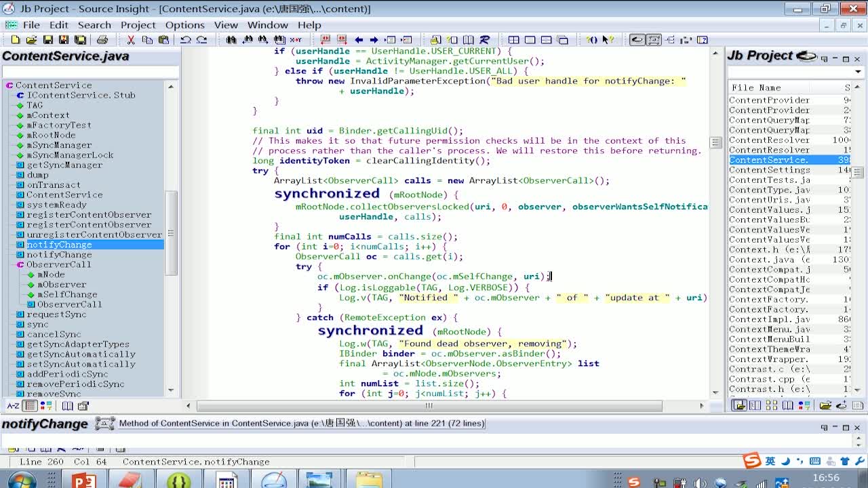Click the Save disk icon
This screenshot has height=488, width=868.
(x=48, y=40)
